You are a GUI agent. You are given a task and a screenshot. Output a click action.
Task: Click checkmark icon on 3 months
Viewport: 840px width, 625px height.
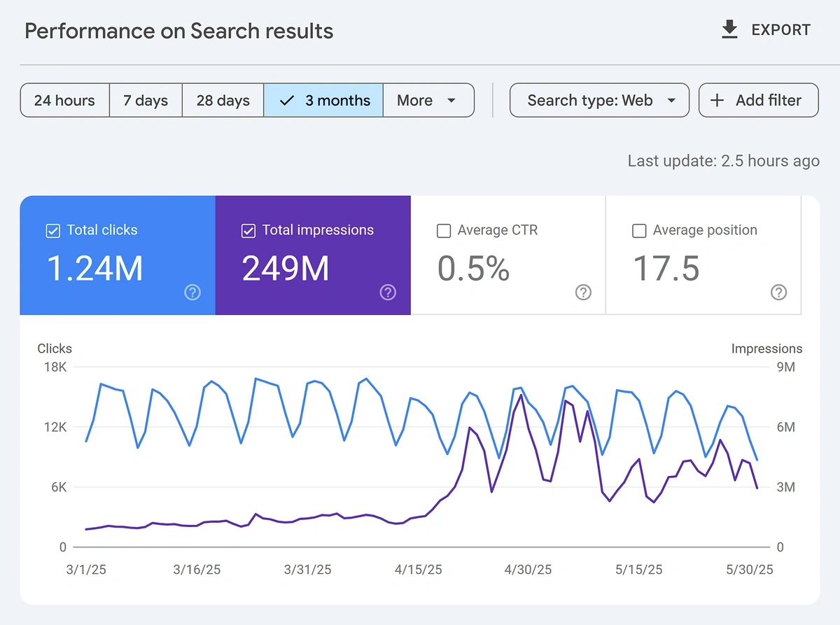[x=286, y=100]
